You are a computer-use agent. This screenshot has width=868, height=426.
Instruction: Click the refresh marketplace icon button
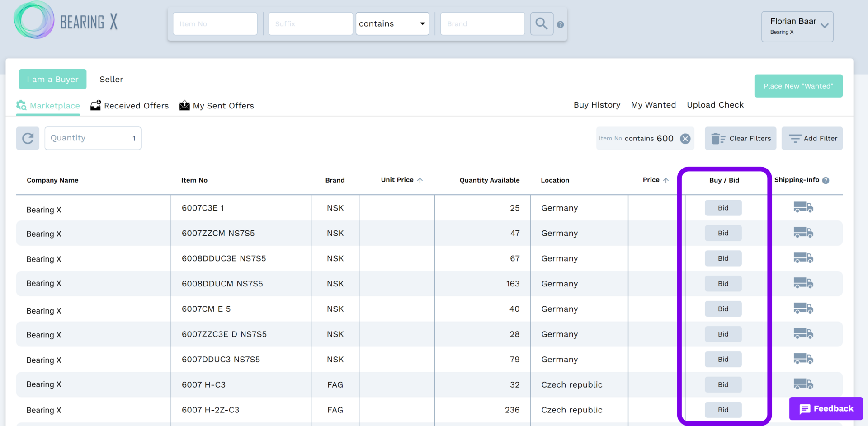28,138
